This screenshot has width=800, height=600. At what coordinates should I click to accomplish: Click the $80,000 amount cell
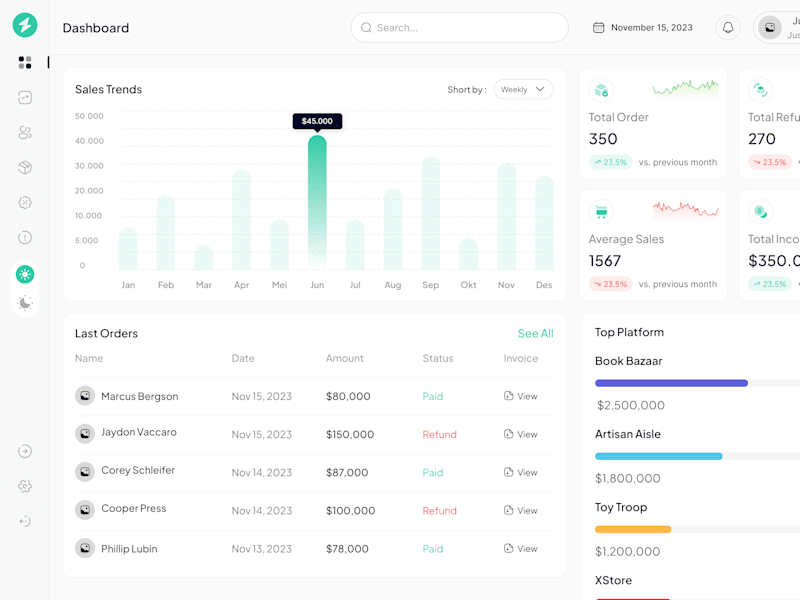tap(348, 396)
